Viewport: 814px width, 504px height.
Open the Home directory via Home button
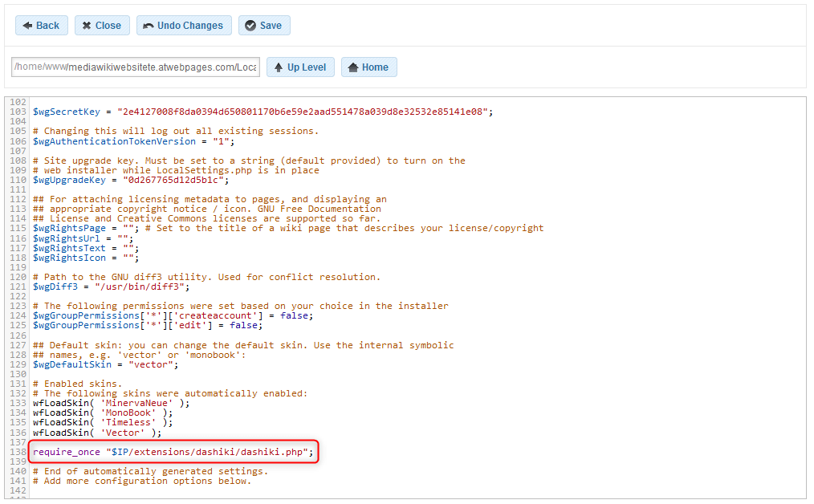point(368,67)
